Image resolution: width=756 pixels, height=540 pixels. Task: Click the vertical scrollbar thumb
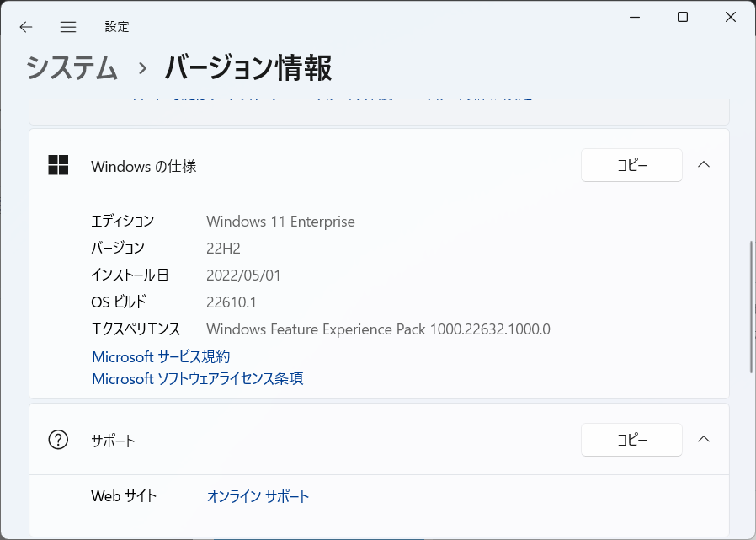click(752, 307)
